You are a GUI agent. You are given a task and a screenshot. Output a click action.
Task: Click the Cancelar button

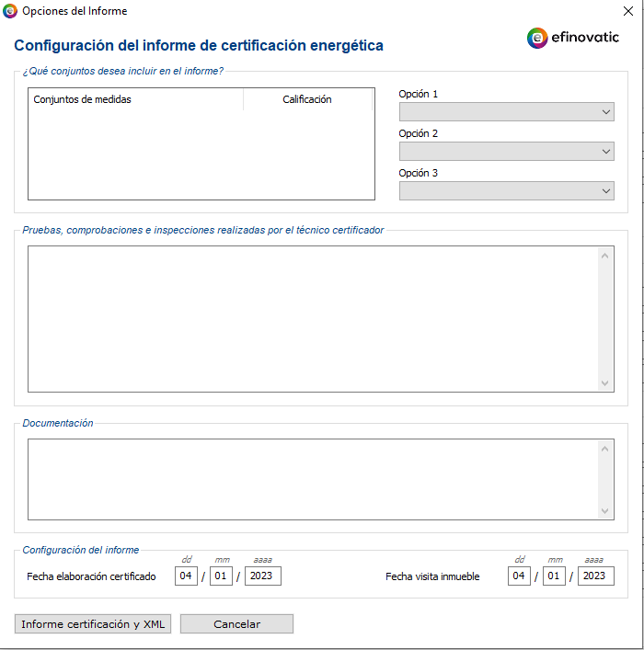236,624
